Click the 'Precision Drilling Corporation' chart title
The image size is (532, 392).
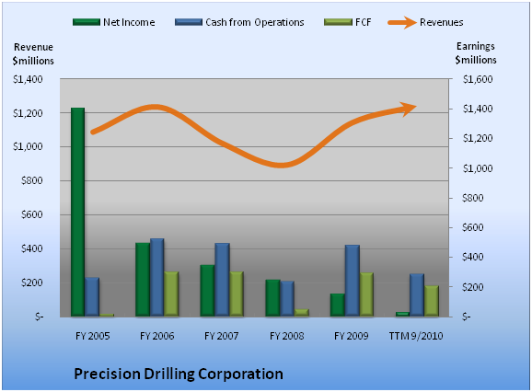(179, 374)
